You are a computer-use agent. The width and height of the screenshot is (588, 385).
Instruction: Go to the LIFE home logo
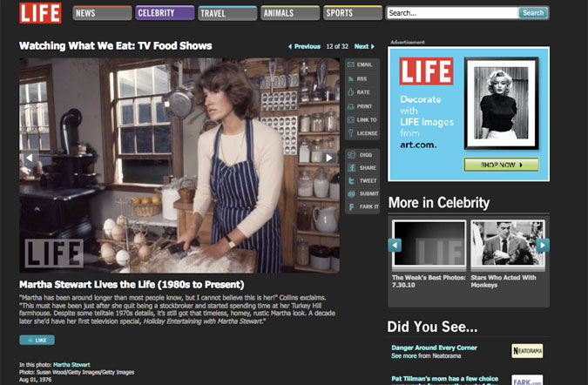(x=41, y=13)
